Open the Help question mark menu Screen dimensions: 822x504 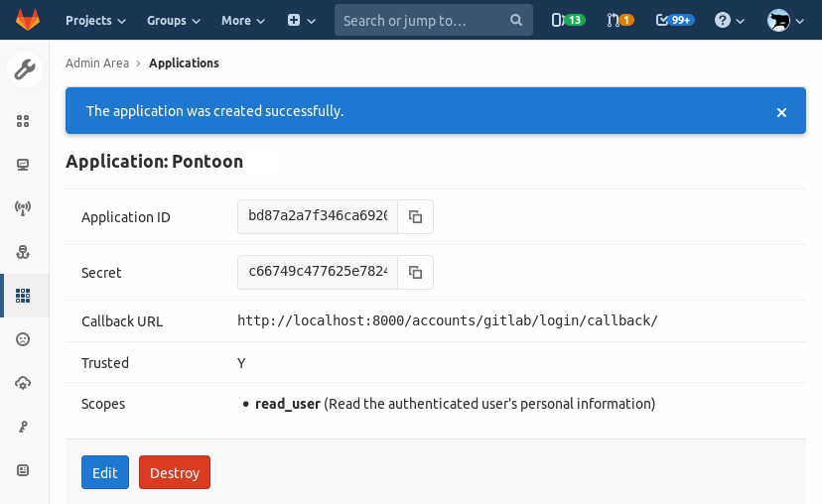pyautogui.click(x=723, y=21)
